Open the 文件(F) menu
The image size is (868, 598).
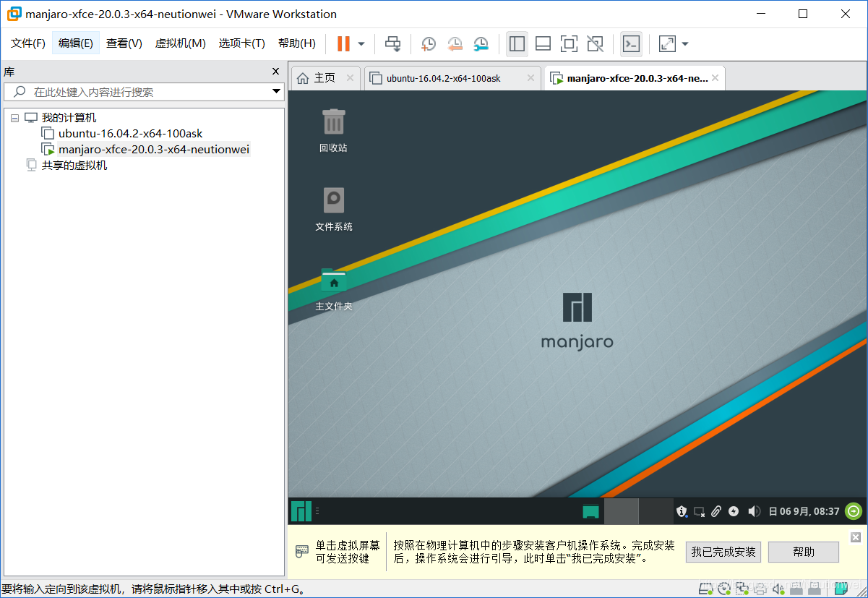28,43
